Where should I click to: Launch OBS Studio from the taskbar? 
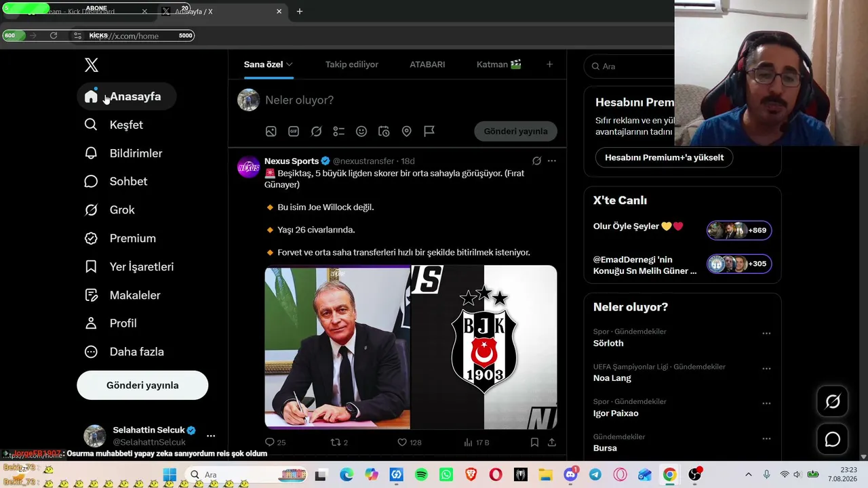click(x=694, y=475)
